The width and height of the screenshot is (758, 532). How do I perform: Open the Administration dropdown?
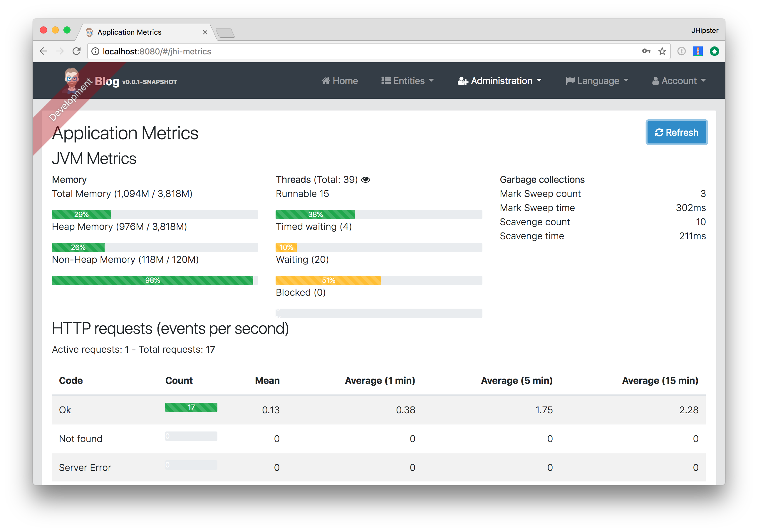[x=499, y=81]
